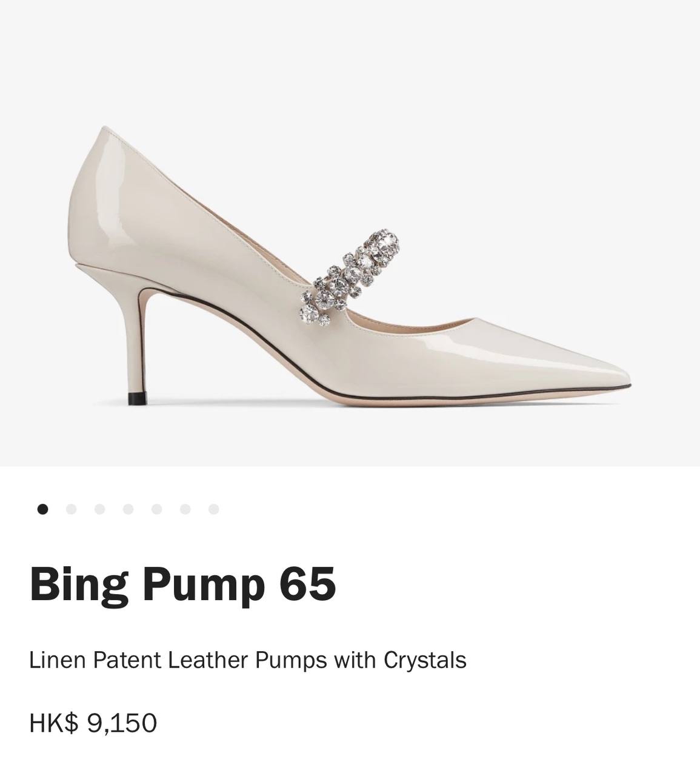700x776 pixels.
Task: Tap the empty gray area above the shoe
Action: point(350,61)
